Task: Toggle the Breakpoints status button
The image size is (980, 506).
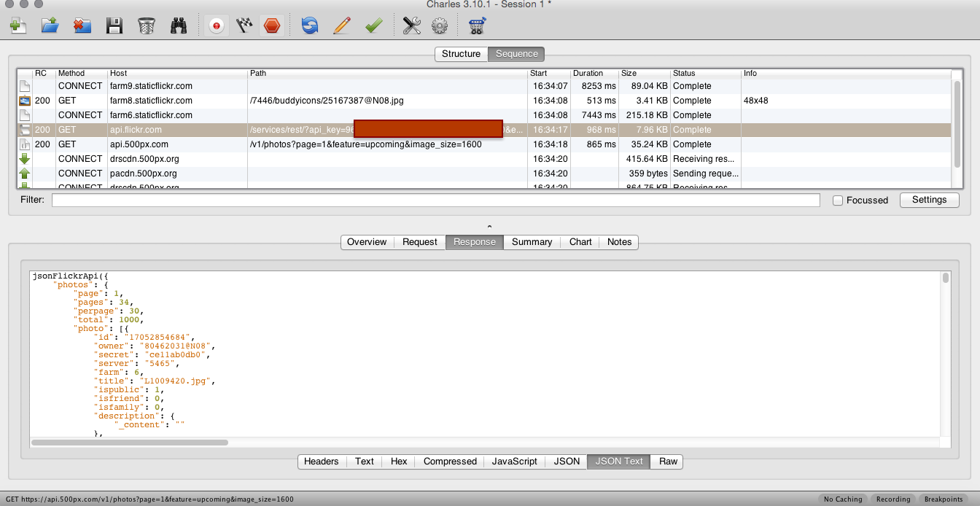Action: 944,499
